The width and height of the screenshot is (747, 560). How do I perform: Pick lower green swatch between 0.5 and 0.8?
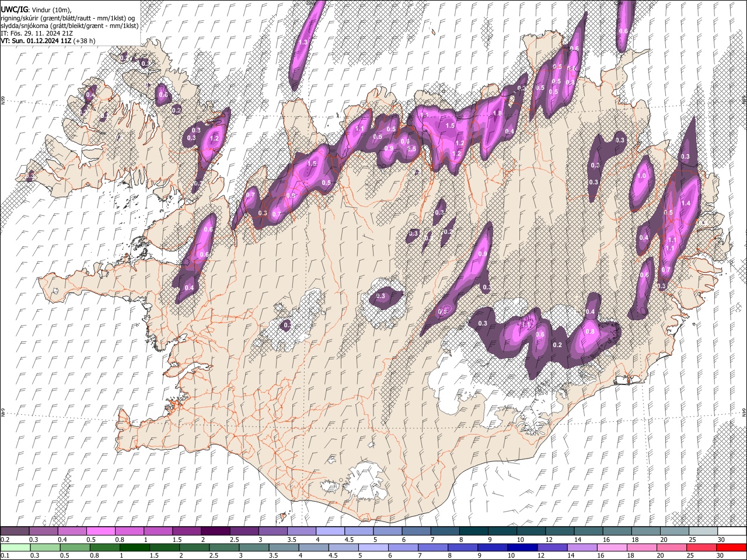[x=75, y=547]
